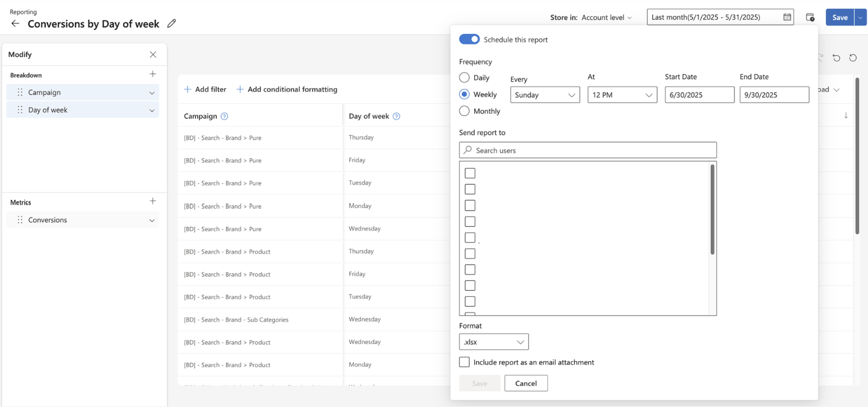Click the Campaign column header

(x=200, y=116)
